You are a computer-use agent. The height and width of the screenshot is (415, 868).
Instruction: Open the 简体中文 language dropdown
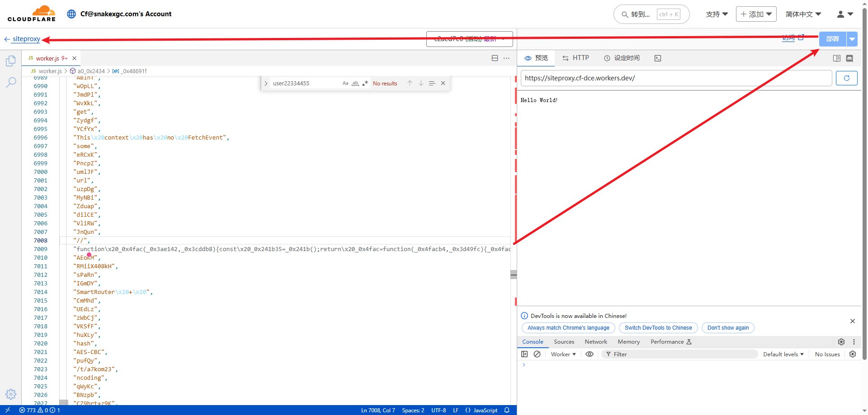pos(803,14)
